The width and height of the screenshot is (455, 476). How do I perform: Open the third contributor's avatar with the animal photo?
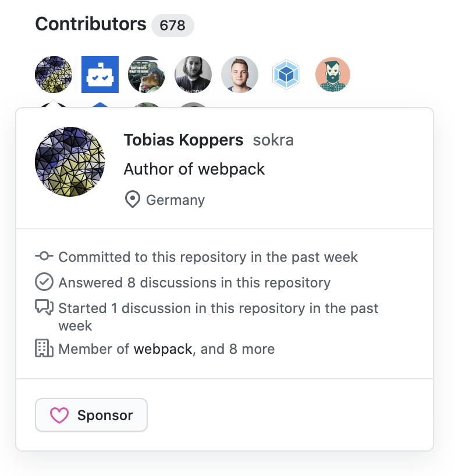(147, 74)
